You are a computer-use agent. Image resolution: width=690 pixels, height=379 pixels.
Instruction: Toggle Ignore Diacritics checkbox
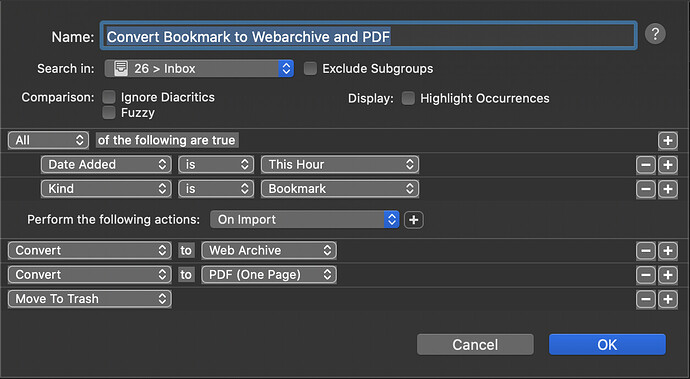pyautogui.click(x=109, y=97)
